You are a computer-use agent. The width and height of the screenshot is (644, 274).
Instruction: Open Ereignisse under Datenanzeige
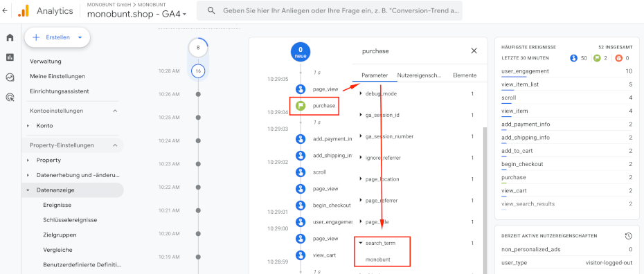[x=57, y=205]
